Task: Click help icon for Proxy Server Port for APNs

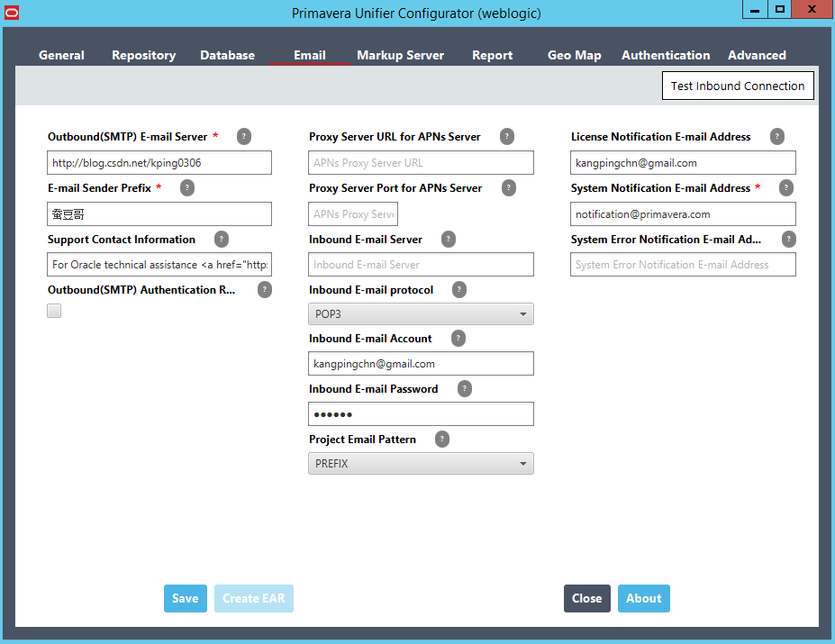Action: 509,187
